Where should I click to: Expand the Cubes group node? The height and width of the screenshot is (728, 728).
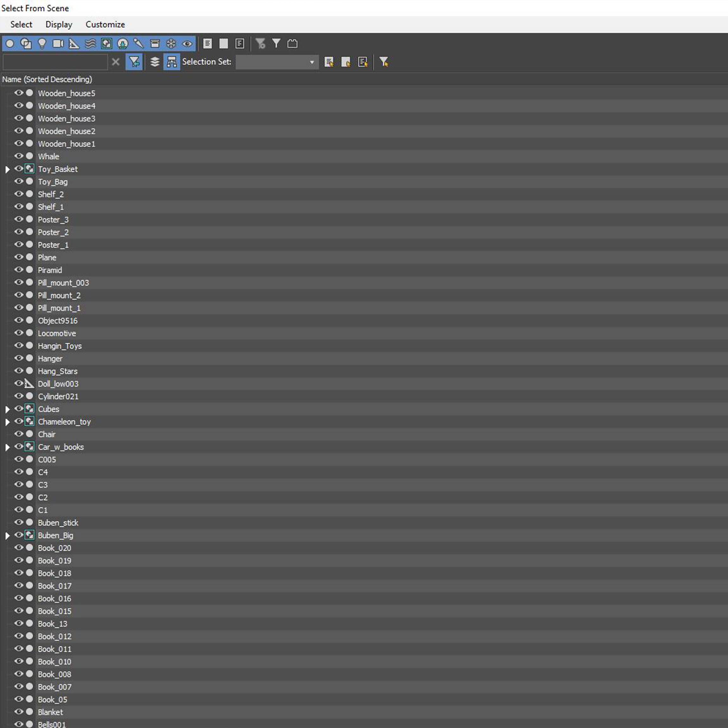click(8, 409)
